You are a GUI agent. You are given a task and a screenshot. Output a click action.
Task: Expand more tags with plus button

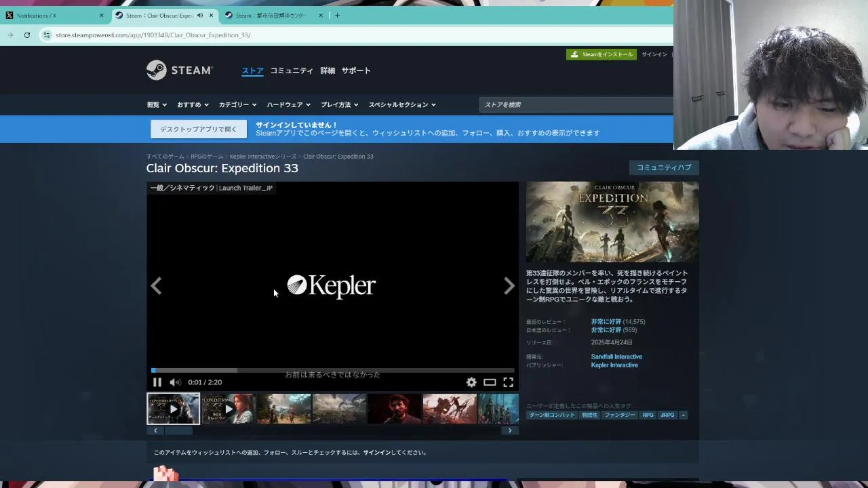[684, 415]
